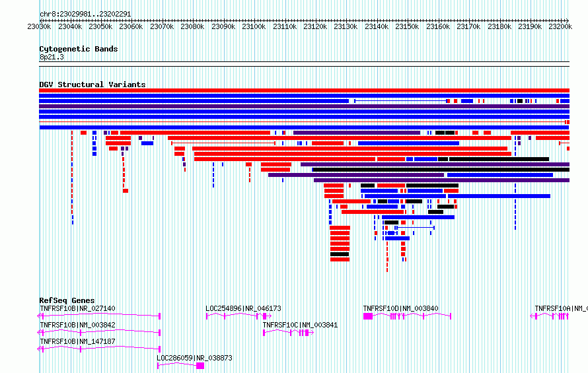Click the chr8:23029981..23202291 coordinates label
This screenshot has width=588, height=373.
tap(85, 15)
